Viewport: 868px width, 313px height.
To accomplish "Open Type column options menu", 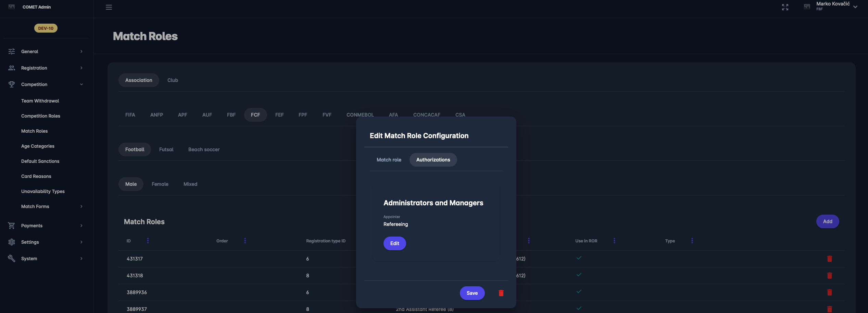I will [x=692, y=241].
